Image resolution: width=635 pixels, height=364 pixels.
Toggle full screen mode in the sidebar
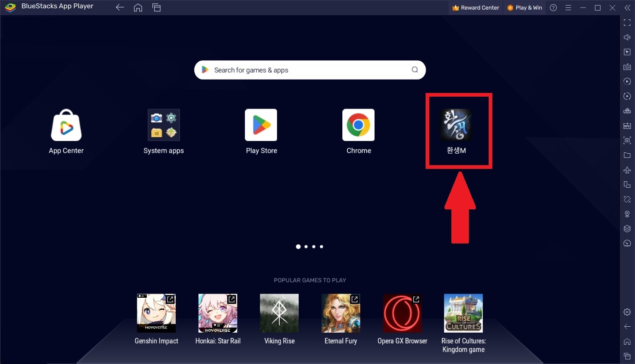point(627,22)
